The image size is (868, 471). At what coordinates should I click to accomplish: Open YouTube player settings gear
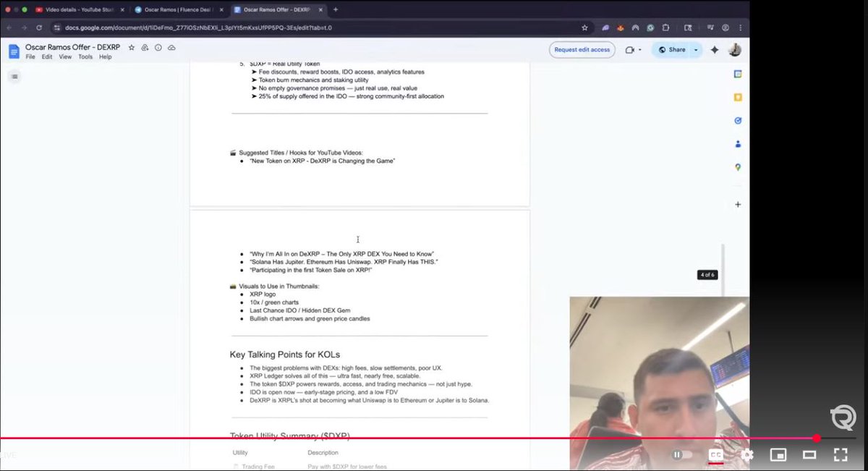[x=747, y=454]
